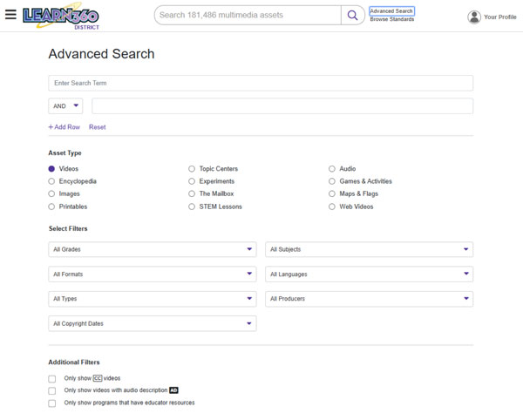Viewport: 523px width, 420px height.
Task: Click the Enter Search Term field
Action: point(261,83)
